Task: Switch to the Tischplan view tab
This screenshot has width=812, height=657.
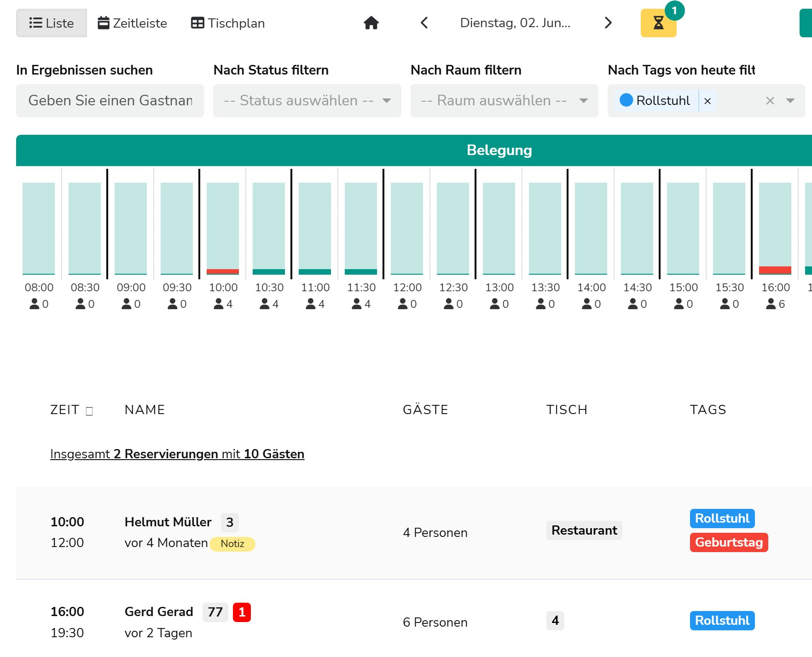Action: (x=228, y=23)
